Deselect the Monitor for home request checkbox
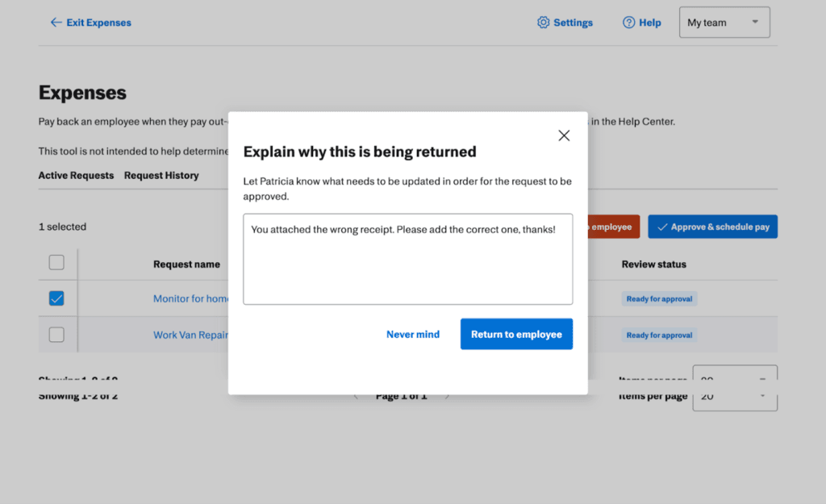The height and width of the screenshot is (504, 826). (56, 298)
